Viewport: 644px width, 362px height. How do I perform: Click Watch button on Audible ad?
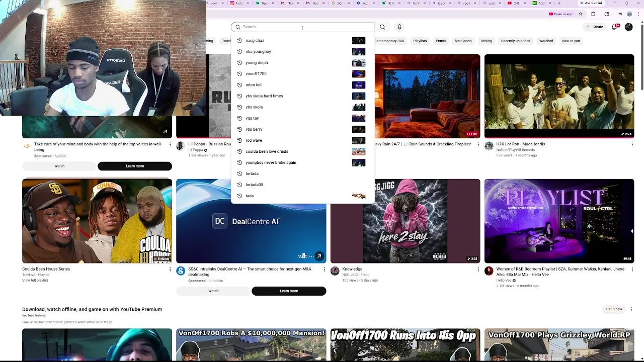(59, 166)
